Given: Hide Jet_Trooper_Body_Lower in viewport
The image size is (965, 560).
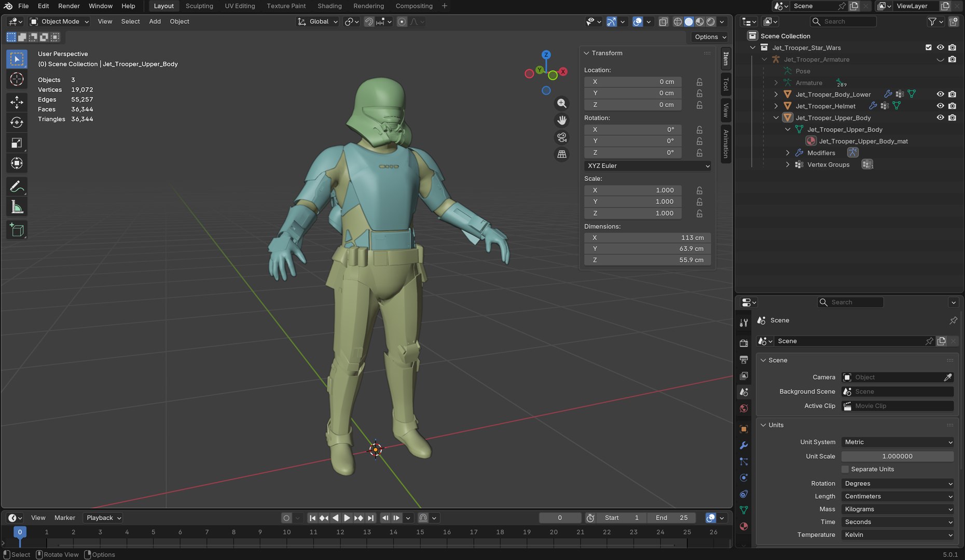Looking at the screenshot, I should pyautogui.click(x=940, y=94).
